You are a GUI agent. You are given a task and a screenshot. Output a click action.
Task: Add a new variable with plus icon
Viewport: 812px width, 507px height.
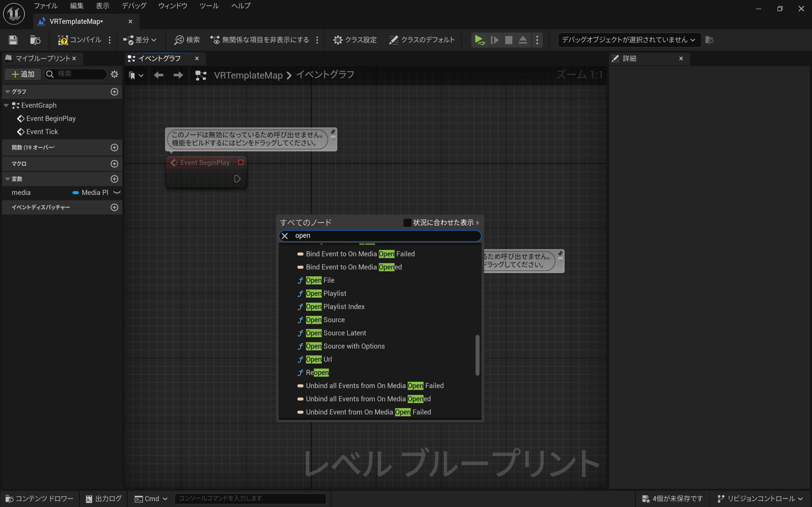coord(115,179)
